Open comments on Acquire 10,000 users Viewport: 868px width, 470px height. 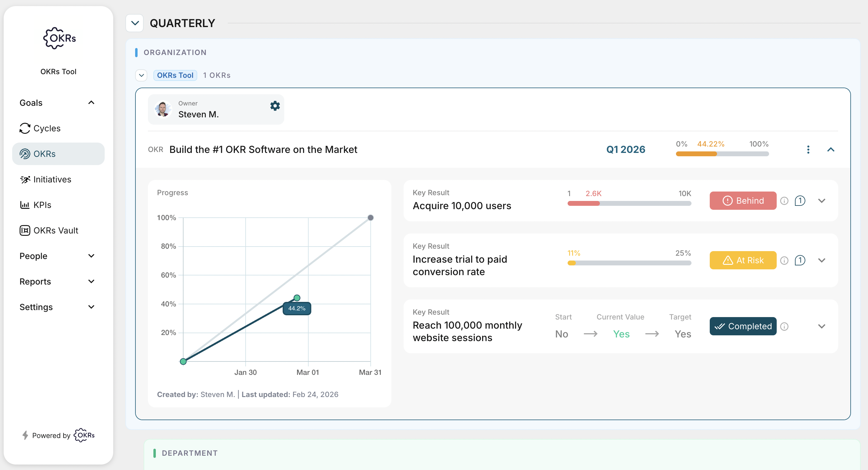(x=800, y=201)
